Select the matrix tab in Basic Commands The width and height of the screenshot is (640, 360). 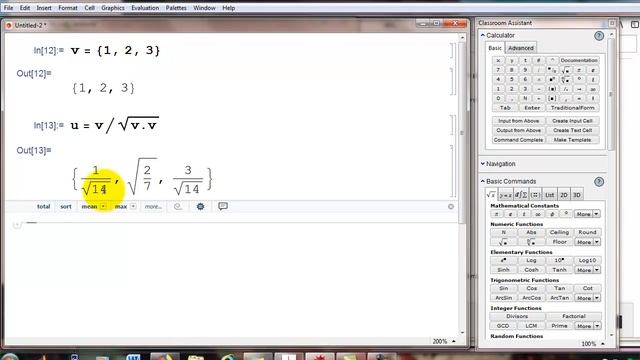(x=535, y=195)
